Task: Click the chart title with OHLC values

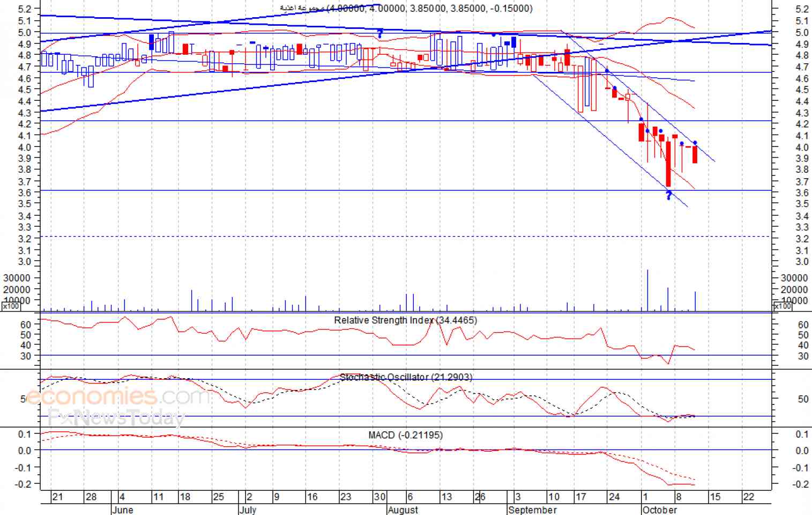Action: (x=406, y=8)
